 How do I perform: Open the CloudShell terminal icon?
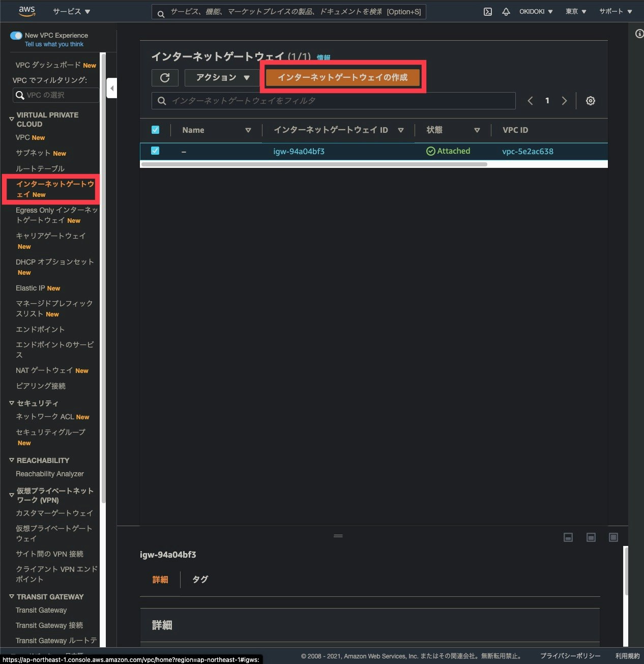point(487,11)
